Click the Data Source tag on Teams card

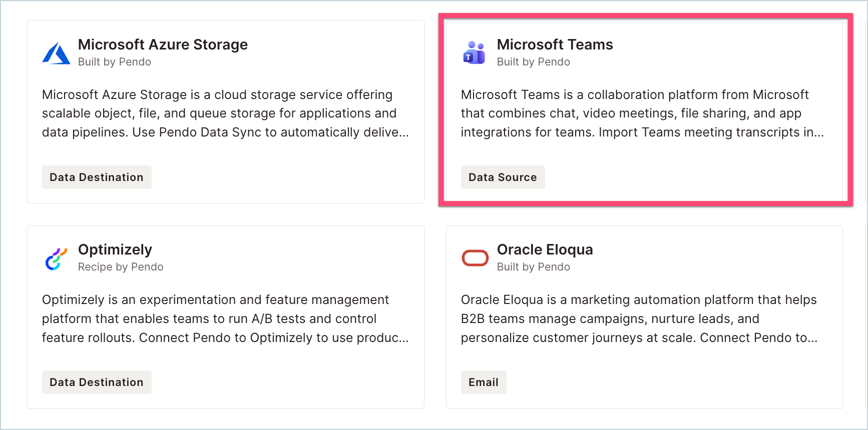tap(503, 177)
